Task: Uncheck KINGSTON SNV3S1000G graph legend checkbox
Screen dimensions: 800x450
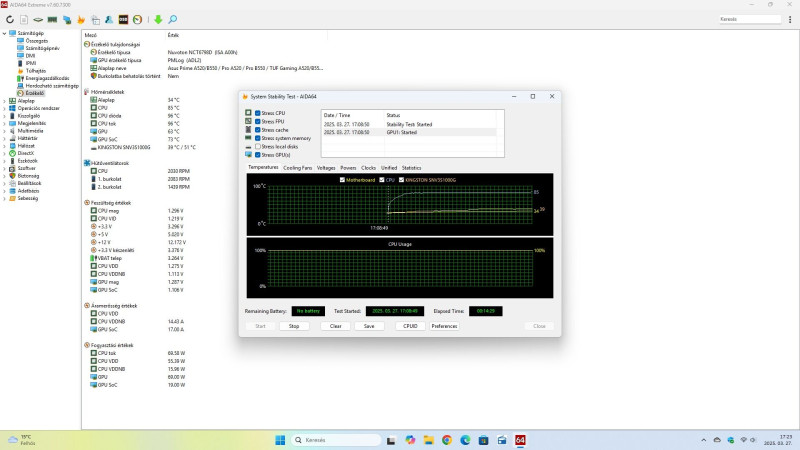Action: (x=402, y=180)
